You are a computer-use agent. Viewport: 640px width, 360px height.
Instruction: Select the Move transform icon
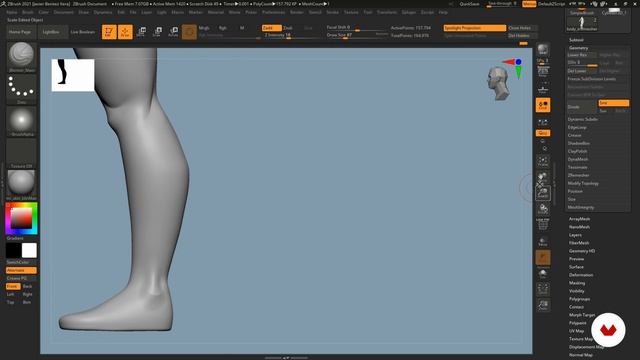pos(141,32)
